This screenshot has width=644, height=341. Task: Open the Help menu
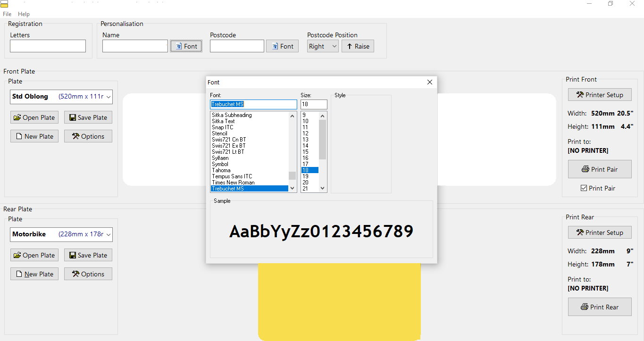23,14
